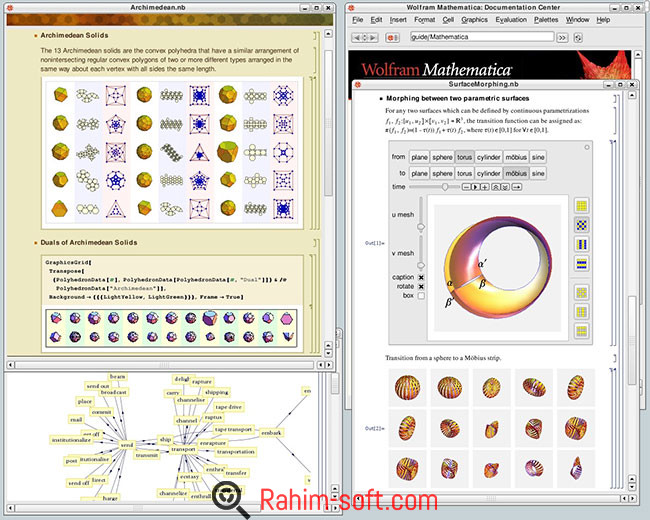Screen dimensions: 650x520
Task: Click the 'tape drive' graph node
Action: 228,407
